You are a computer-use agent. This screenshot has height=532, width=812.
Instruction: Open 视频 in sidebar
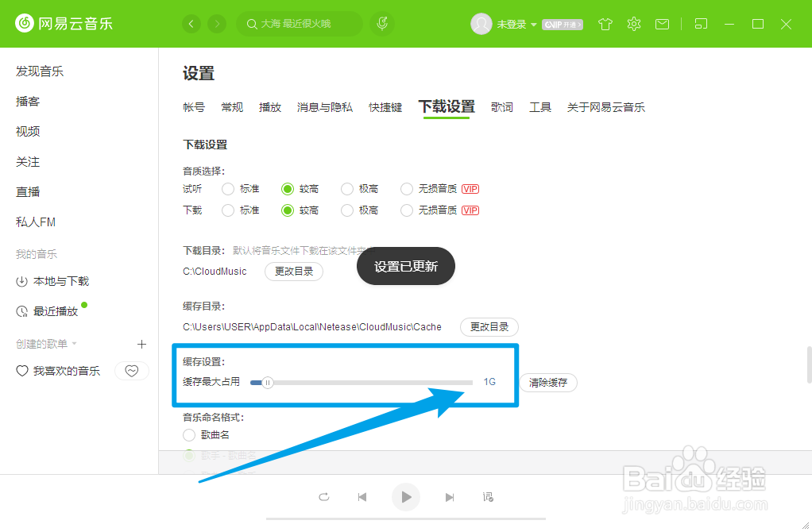tap(28, 132)
